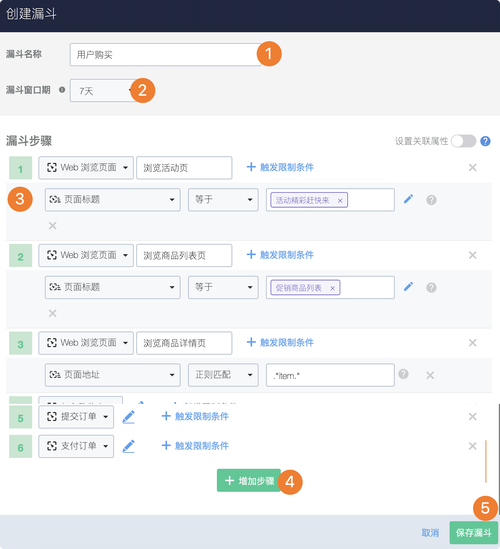Remove funnel step 2 浏览商品列表页
500x549 pixels.
click(x=472, y=255)
